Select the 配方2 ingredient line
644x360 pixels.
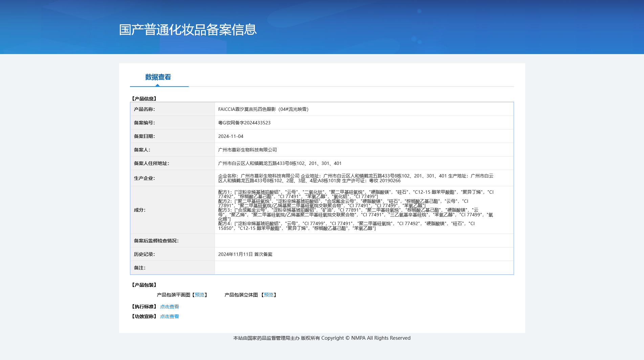tap(343, 203)
